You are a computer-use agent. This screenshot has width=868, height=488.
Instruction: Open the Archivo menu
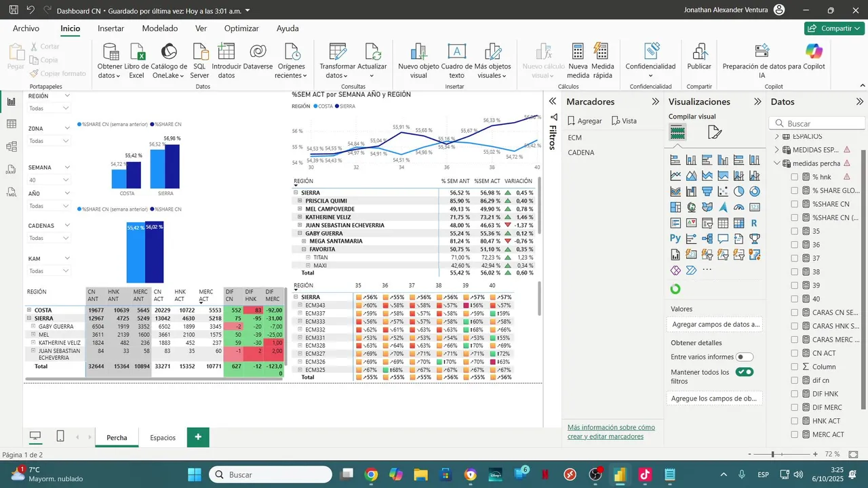click(x=26, y=28)
